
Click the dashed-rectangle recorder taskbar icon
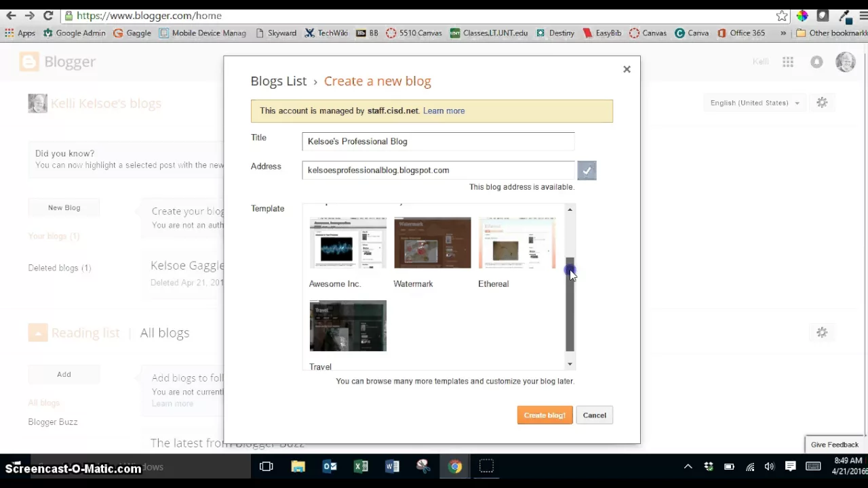tap(486, 466)
